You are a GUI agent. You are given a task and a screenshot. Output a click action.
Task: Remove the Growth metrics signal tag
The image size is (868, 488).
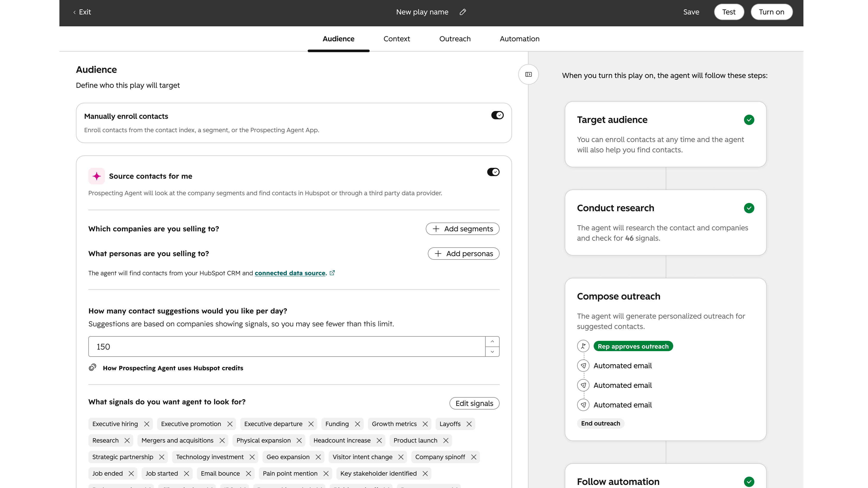pyautogui.click(x=425, y=424)
